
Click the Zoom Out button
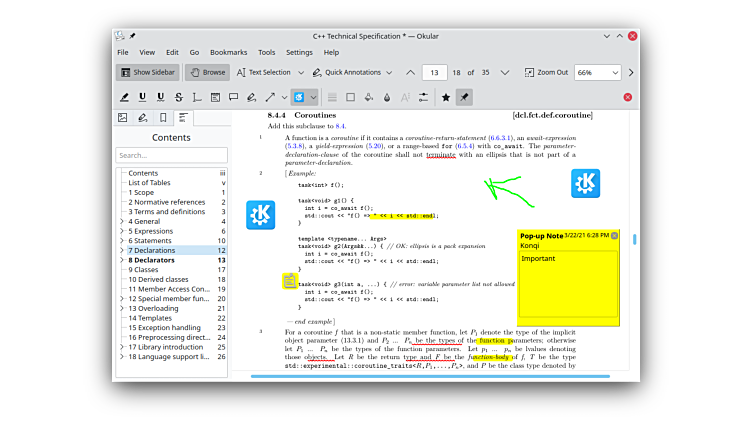pyautogui.click(x=546, y=72)
